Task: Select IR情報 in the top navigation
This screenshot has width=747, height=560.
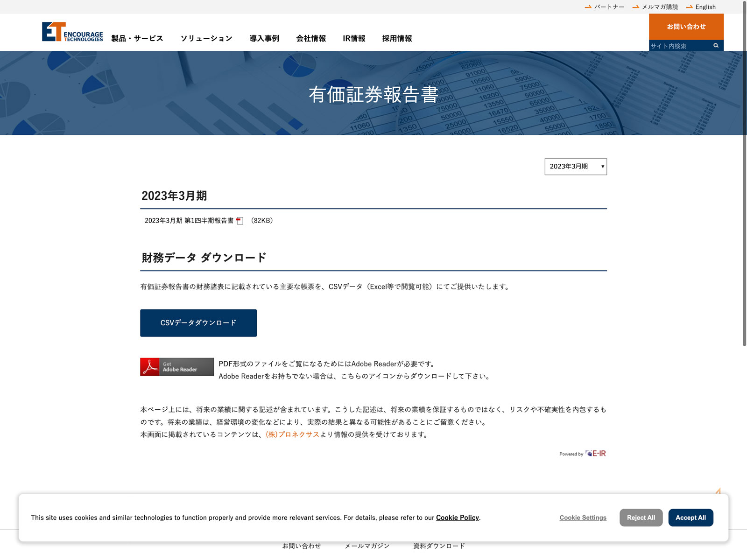Action: click(x=354, y=38)
